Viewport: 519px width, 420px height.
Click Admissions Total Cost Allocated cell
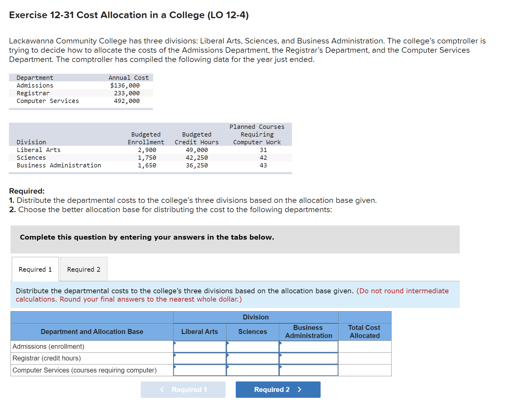coord(365,347)
